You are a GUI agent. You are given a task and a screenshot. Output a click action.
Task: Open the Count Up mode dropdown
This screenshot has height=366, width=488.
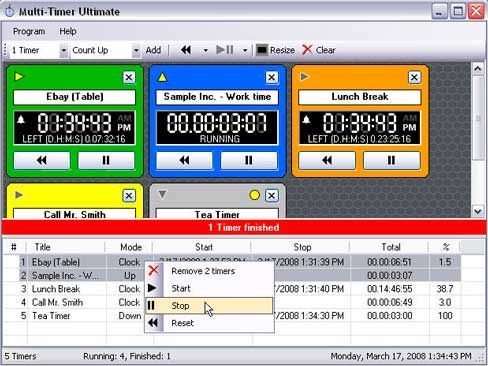[x=136, y=50]
